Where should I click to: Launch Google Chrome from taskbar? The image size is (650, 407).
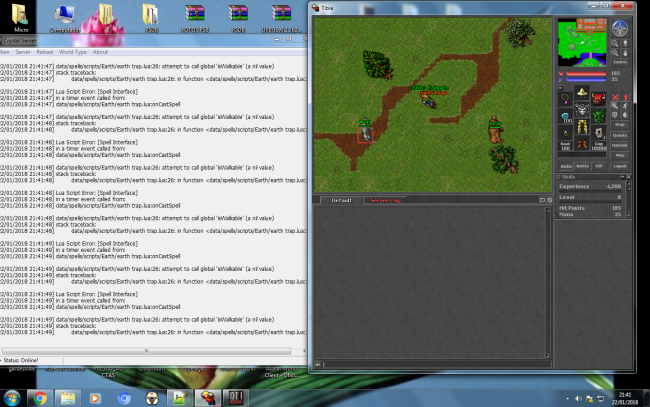(40, 398)
